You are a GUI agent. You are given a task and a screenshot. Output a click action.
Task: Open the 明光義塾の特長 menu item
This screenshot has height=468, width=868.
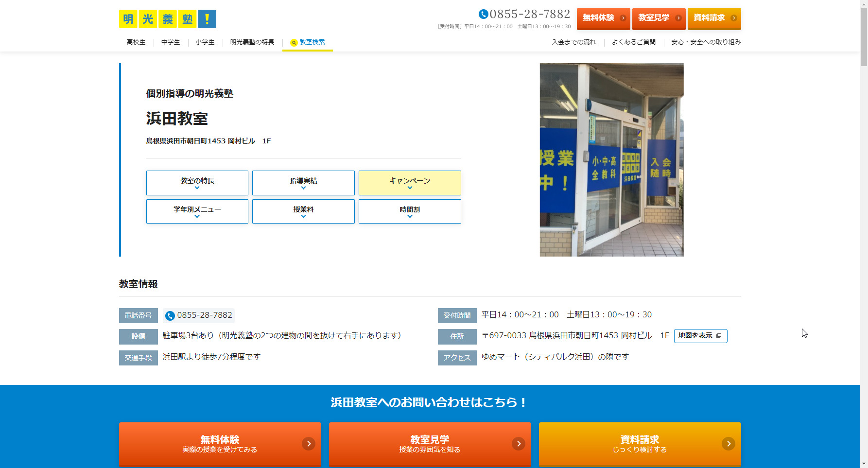coord(252,42)
